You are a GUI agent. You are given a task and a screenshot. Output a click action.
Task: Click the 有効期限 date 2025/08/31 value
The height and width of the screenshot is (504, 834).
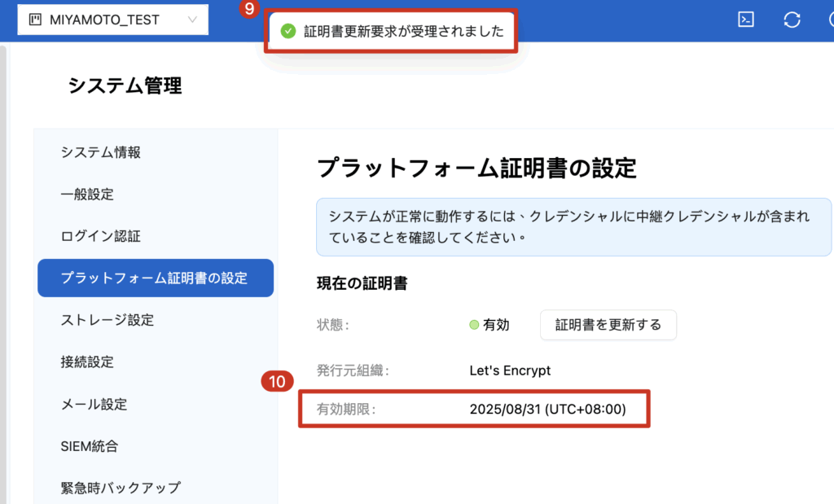(x=547, y=410)
